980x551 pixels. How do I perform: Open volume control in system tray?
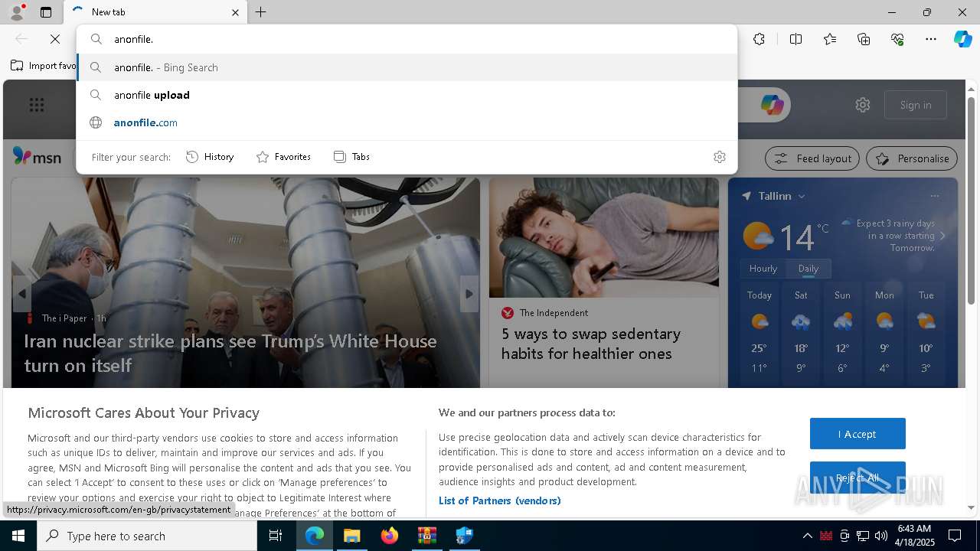point(881,536)
